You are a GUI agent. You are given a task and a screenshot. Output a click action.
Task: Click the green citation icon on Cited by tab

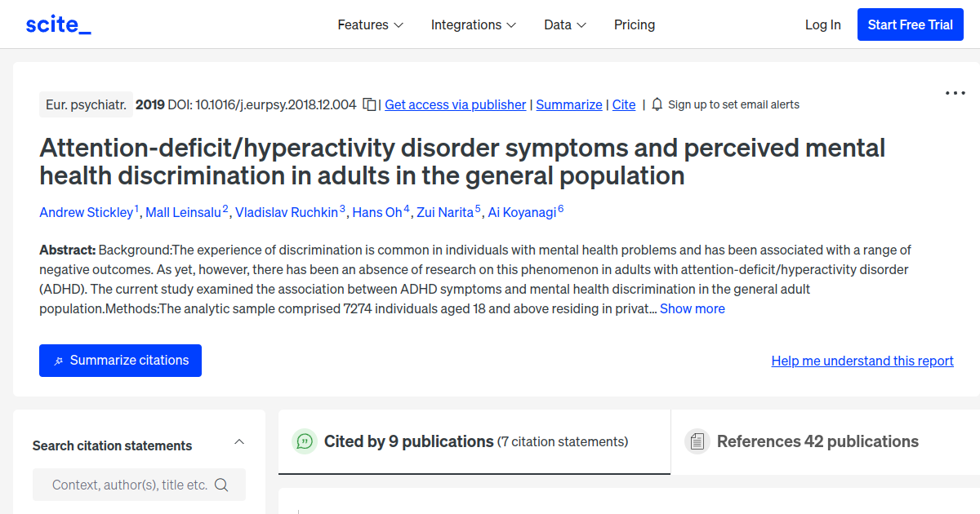305,441
